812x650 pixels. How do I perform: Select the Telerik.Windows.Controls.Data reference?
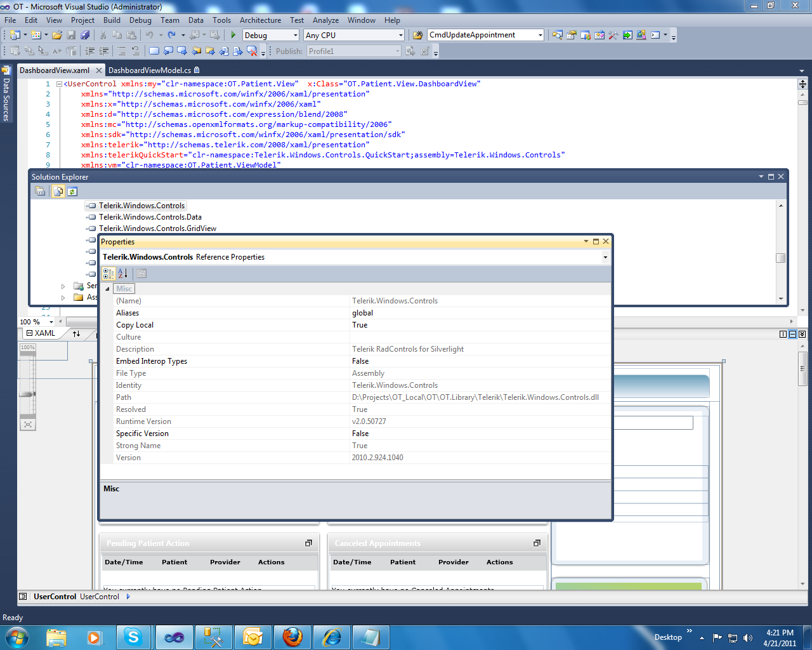150,217
